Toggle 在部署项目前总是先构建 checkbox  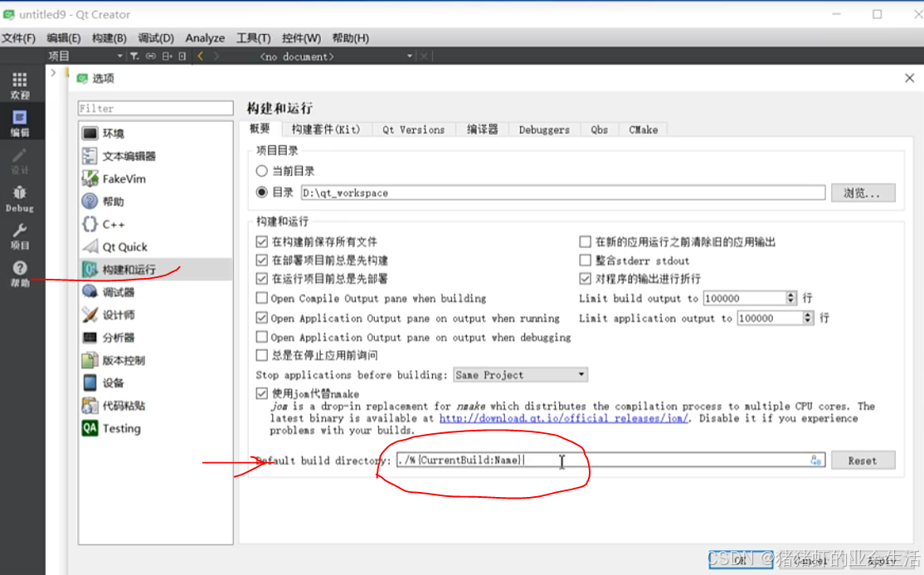(x=261, y=260)
